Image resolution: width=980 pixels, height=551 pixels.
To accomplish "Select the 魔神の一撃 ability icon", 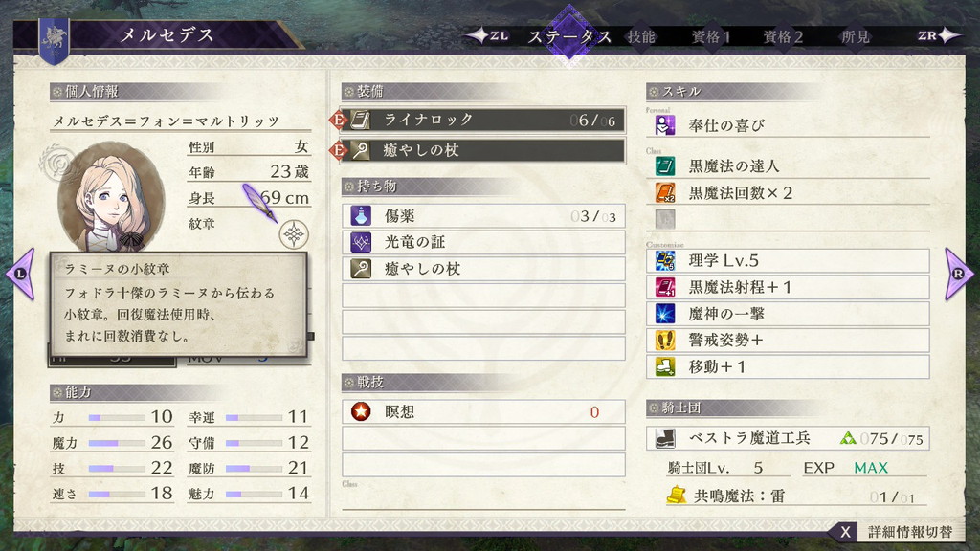I will click(x=665, y=314).
